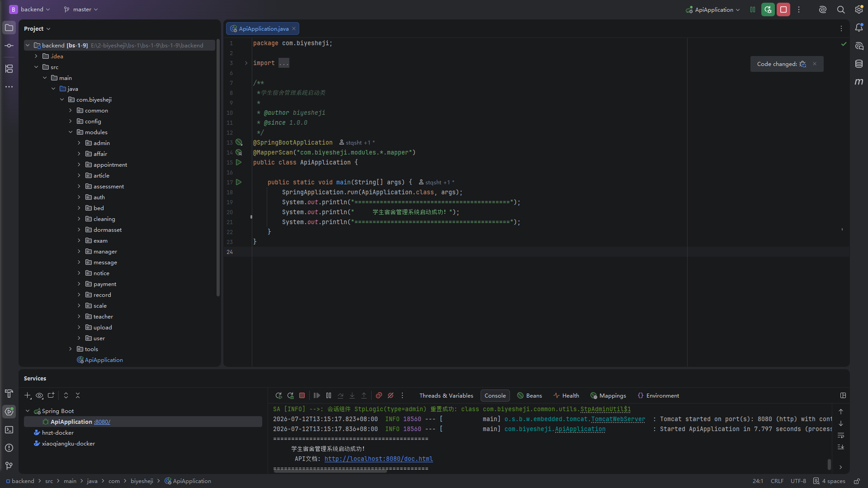Click the StpAdminUtil$1 console link

coord(605,409)
